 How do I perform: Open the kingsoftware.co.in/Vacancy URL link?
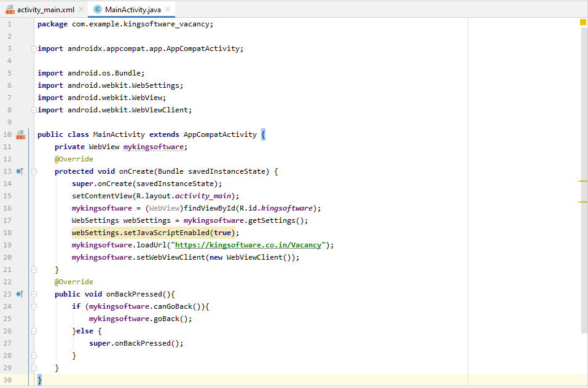[248, 245]
